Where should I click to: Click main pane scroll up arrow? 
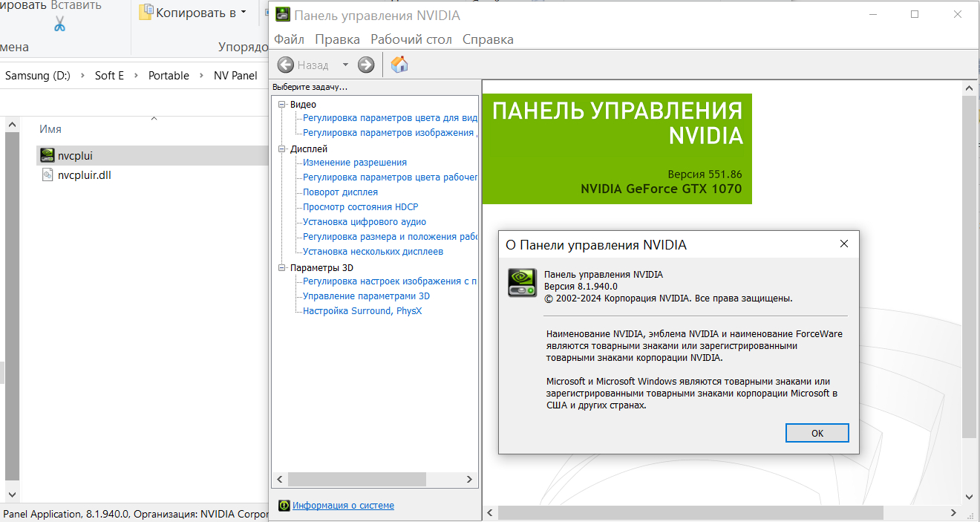(970, 88)
